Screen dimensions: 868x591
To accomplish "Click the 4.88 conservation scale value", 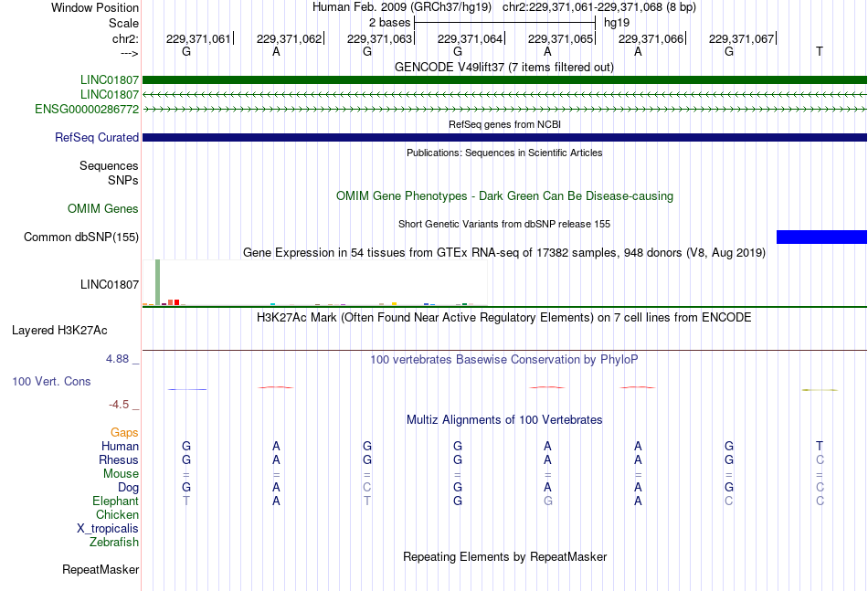I will pyautogui.click(x=118, y=359).
